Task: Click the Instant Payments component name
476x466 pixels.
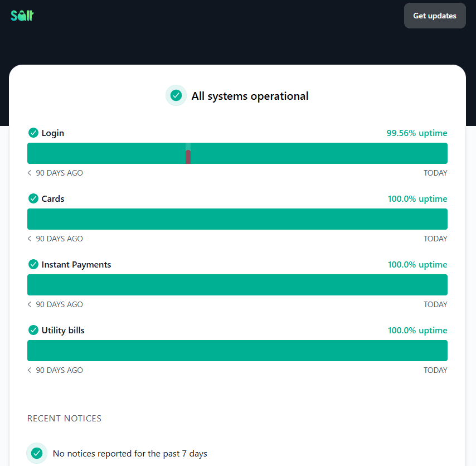Action: tap(76, 265)
